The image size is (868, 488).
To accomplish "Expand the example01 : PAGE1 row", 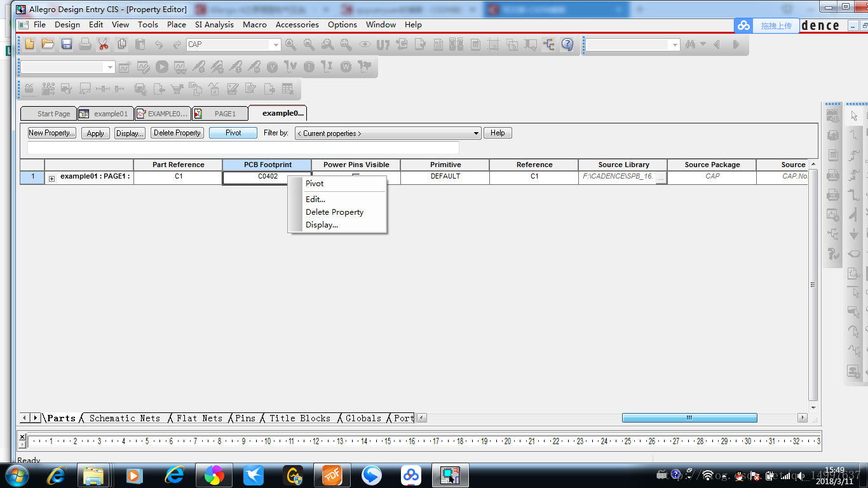I will pos(51,179).
